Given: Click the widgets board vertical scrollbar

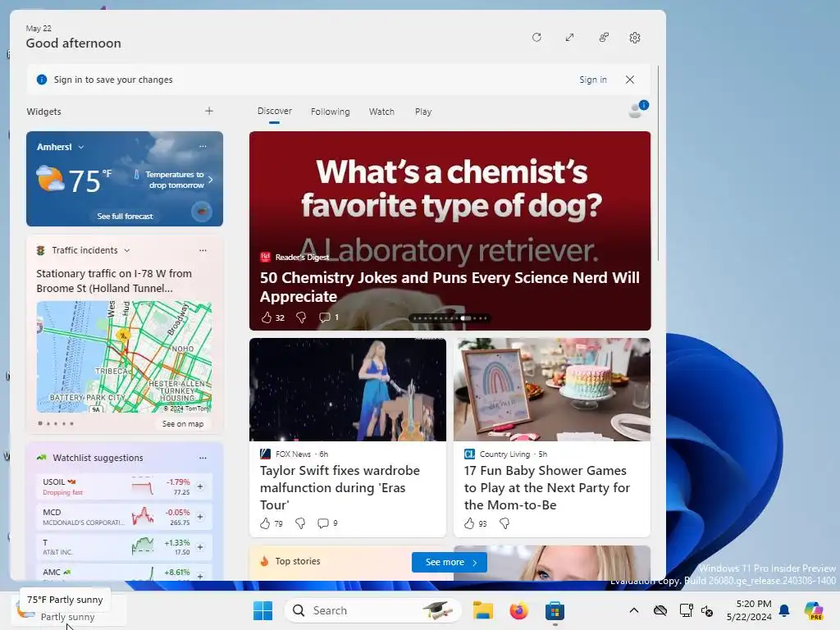Looking at the screenshot, I should tap(659, 164).
